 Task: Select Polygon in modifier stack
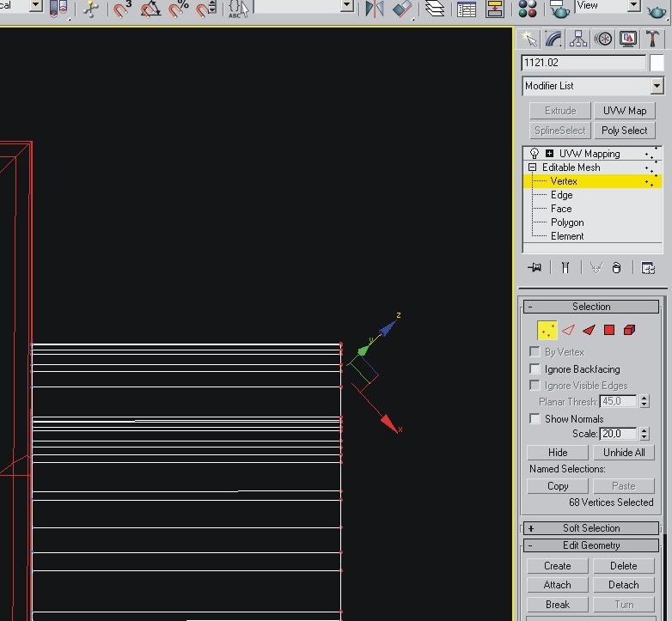point(567,222)
